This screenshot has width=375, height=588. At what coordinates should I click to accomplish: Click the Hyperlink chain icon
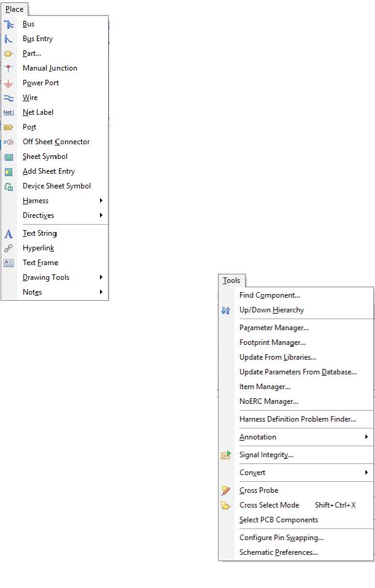9,248
